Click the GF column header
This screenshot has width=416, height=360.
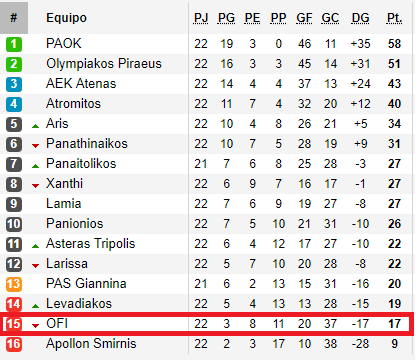(304, 18)
